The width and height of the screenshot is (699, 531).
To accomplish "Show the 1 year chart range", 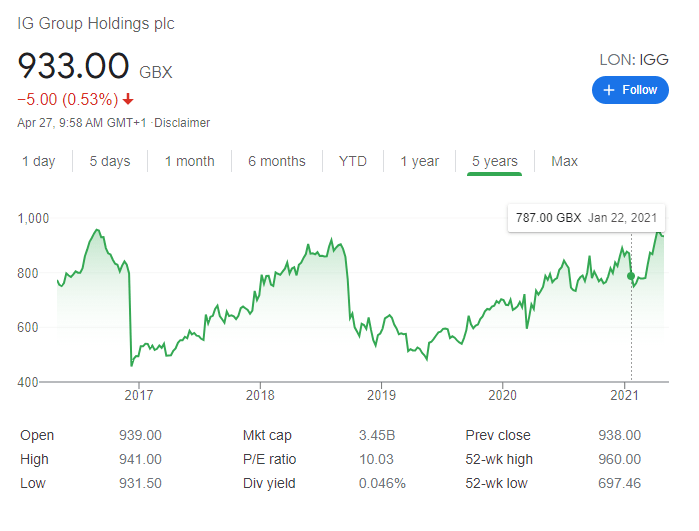I will tap(419, 161).
